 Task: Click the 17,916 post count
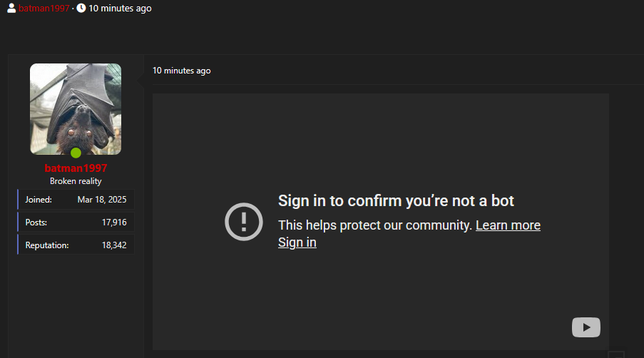point(114,223)
